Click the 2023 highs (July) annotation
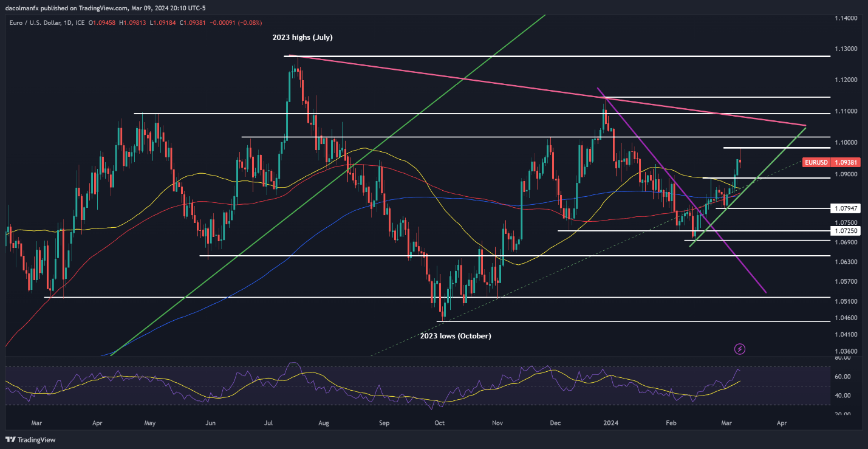 (x=302, y=38)
